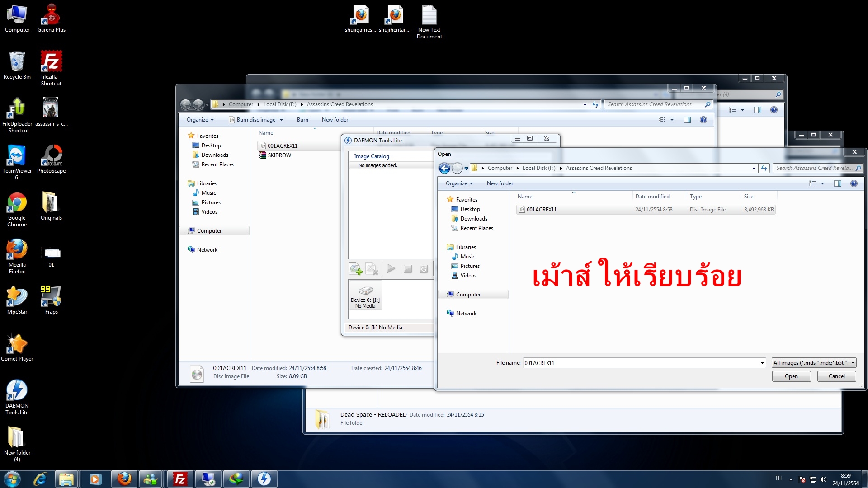Open help in the Open dialog
Screen dimensions: 868x488
coord(854,183)
